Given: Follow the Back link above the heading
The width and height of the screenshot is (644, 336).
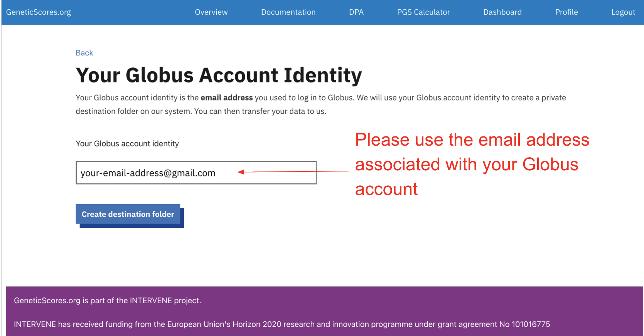Looking at the screenshot, I should pos(84,53).
